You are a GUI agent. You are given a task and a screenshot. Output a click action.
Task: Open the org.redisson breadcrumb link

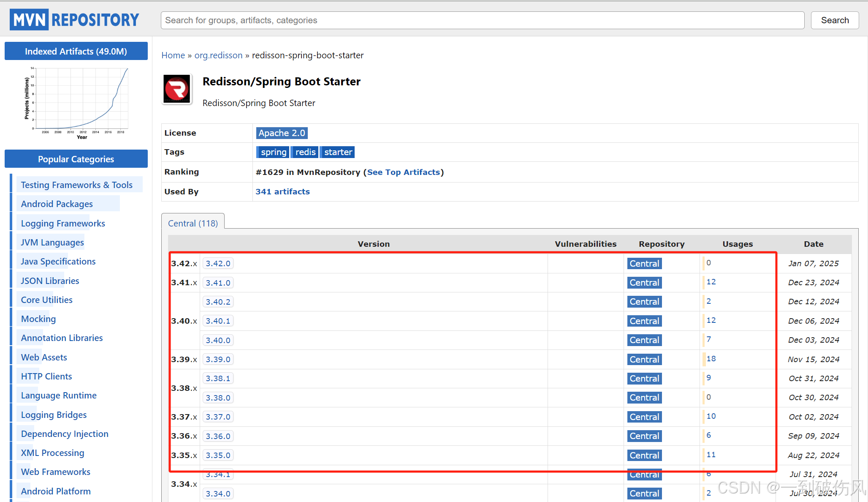click(x=218, y=55)
